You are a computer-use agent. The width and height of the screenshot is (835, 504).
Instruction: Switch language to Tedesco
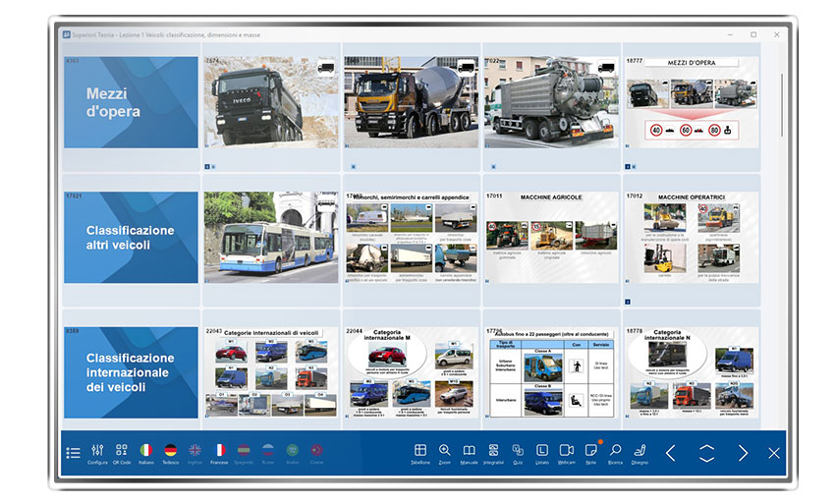tap(171, 452)
